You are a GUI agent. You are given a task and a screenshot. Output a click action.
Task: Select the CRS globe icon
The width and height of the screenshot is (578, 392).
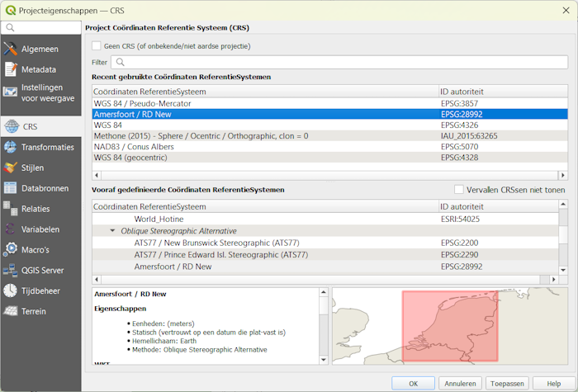tap(11, 126)
